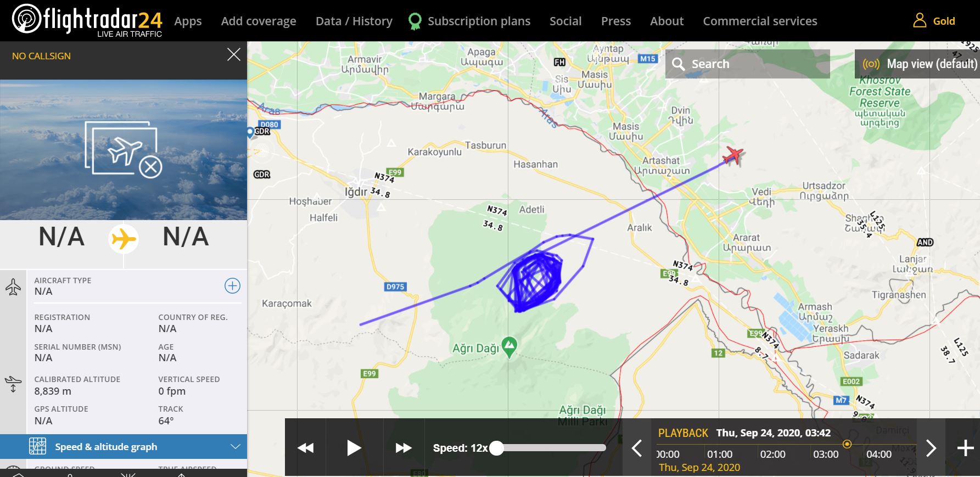Screen dimensions: 980x477
Task: Click the missing aircraft photo placeholder
Action: (123, 149)
